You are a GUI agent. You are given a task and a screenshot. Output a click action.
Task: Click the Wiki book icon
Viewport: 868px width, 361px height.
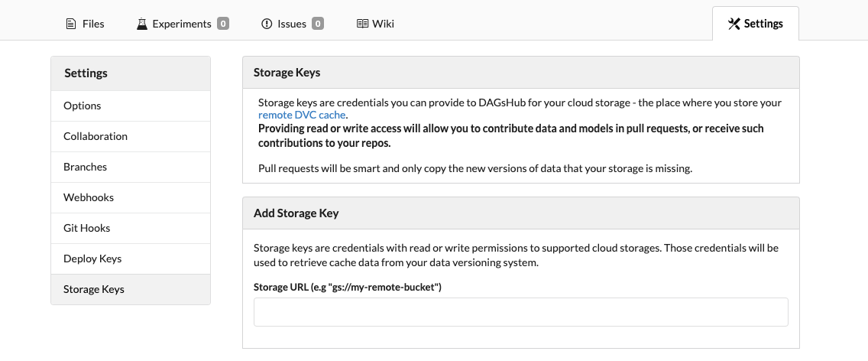pos(362,24)
